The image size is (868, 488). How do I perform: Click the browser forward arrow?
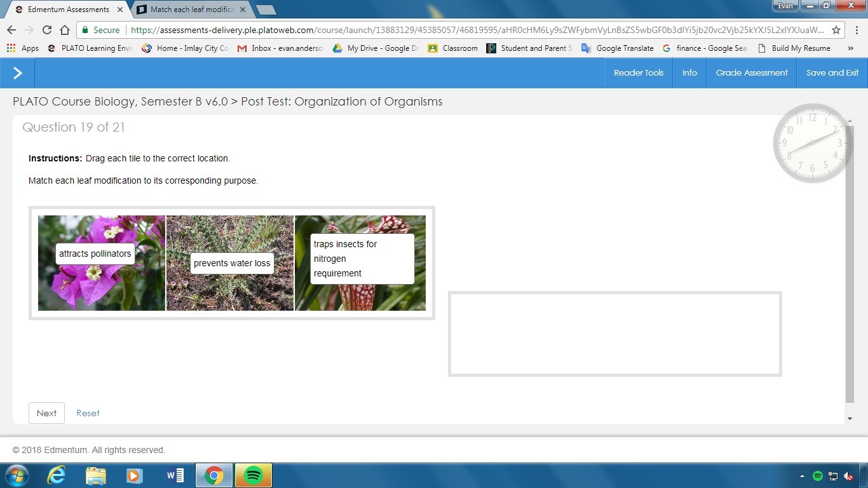point(29,30)
